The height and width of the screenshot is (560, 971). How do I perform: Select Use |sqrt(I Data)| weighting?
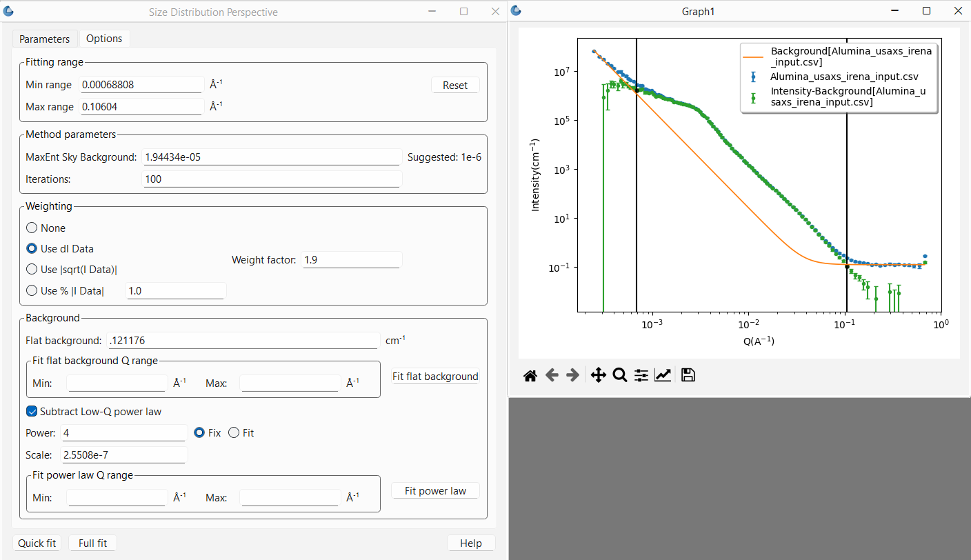32,270
